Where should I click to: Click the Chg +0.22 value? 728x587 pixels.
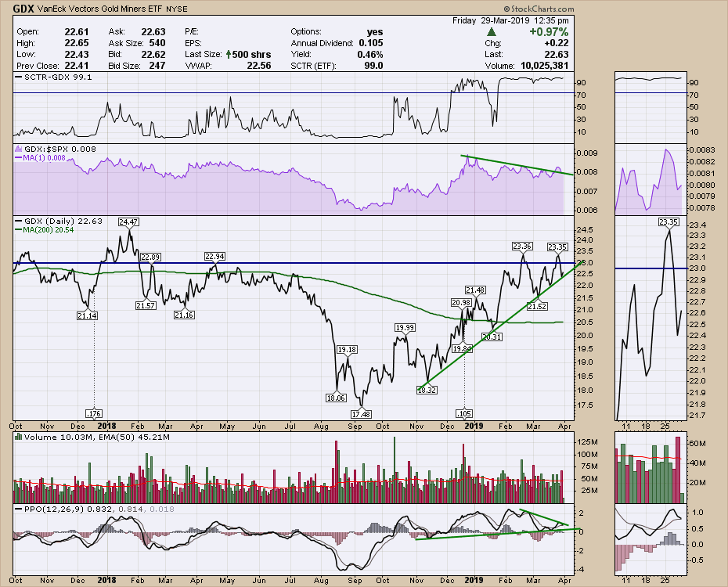pyautogui.click(x=557, y=43)
